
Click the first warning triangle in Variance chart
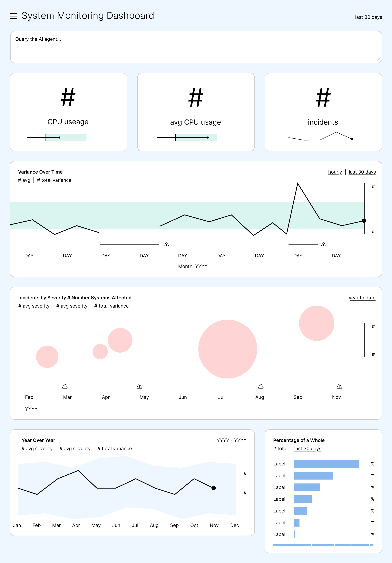pos(166,245)
